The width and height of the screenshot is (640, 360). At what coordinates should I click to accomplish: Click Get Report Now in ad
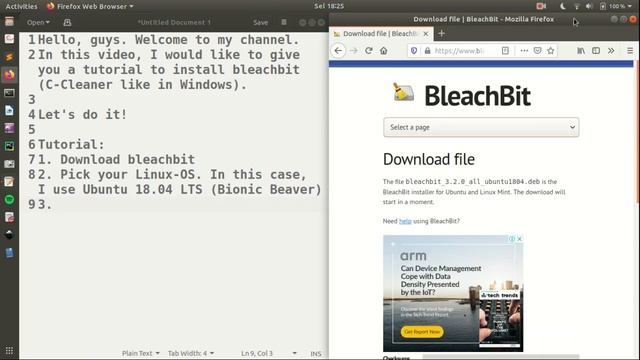pyautogui.click(x=422, y=332)
